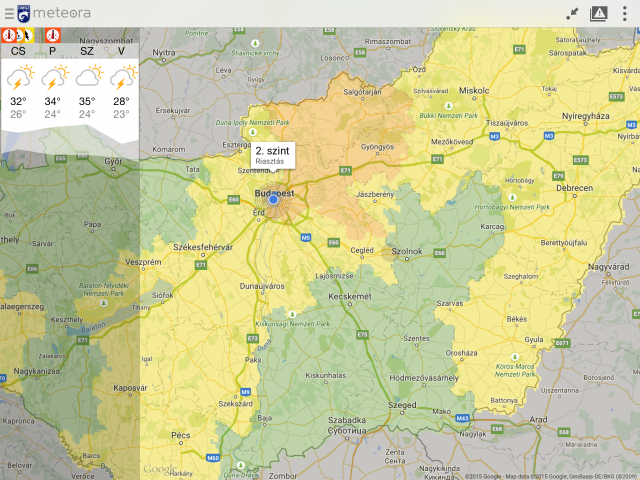Tap the Győr city label
Viewport: 640px width, 480px height.
(113, 161)
